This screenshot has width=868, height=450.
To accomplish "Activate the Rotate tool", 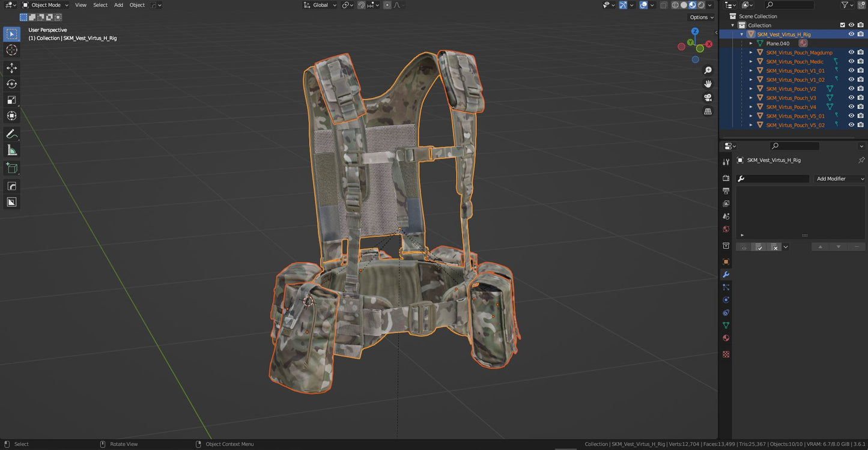I will pyautogui.click(x=11, y=84).
